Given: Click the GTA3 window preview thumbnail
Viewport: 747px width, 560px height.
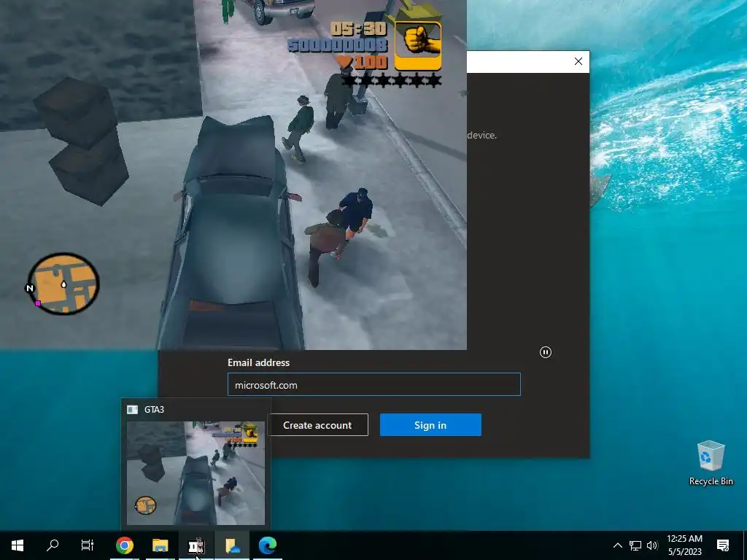Looking at the screenshot, I should click(196, 473).
